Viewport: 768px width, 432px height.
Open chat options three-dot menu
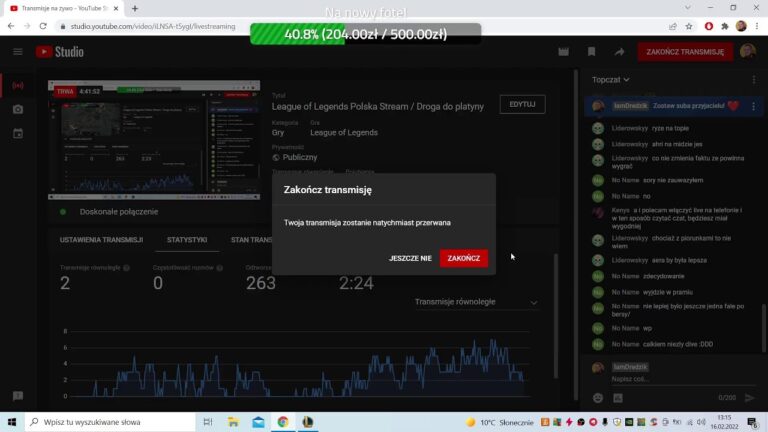click(x=753, y=79)
